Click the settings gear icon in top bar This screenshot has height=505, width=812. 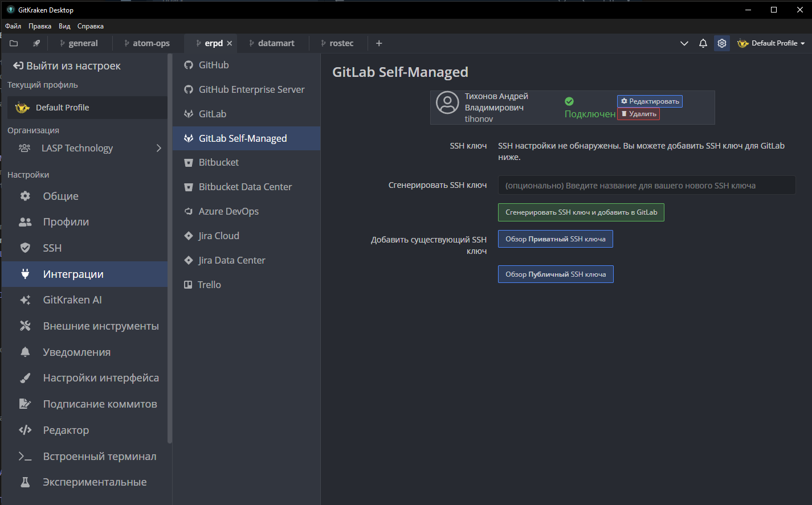pyautogui.click(x=722, y=43)
